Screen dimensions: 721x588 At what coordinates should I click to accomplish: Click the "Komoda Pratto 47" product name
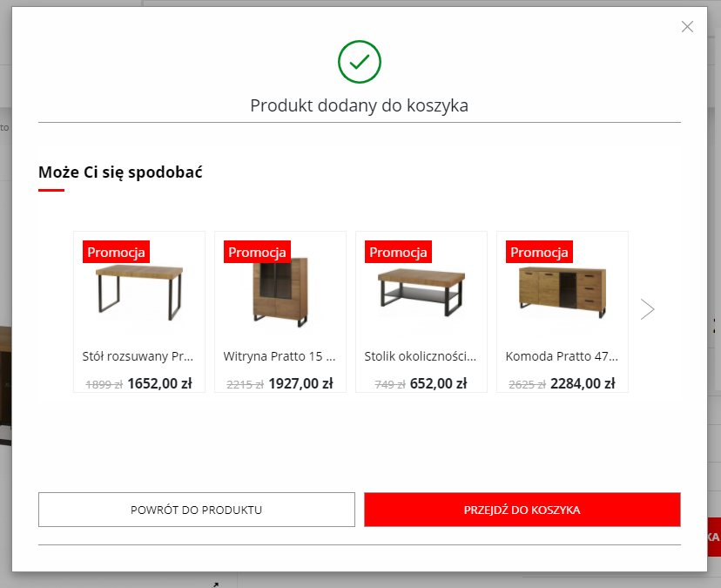pyautogui.click(x=563, y=356)
